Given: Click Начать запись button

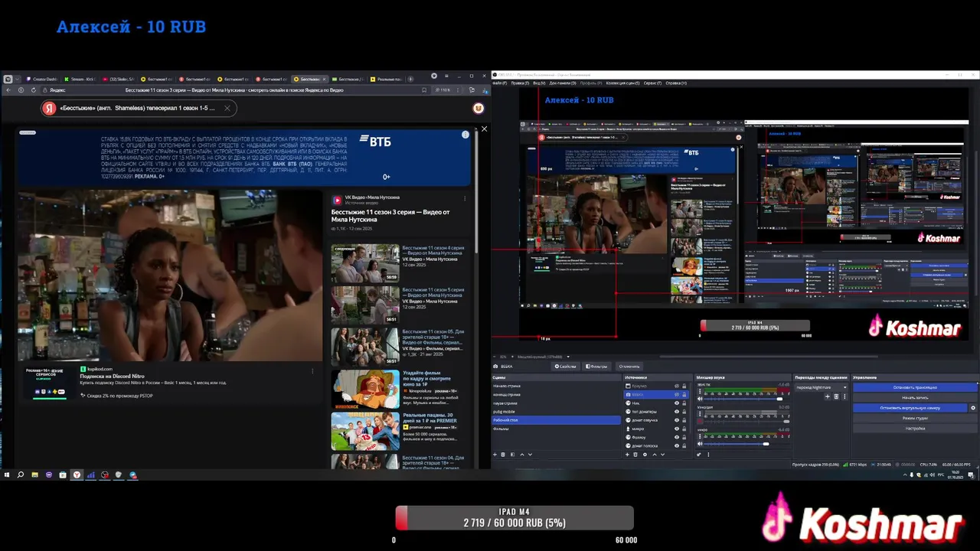Looking at the screenshot, I should [916, 398].
